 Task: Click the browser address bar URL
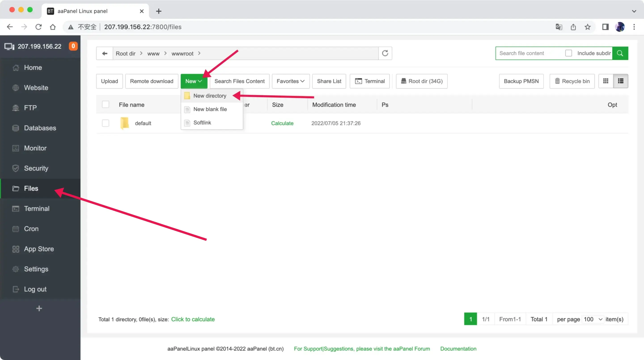(x=143, y=27)
